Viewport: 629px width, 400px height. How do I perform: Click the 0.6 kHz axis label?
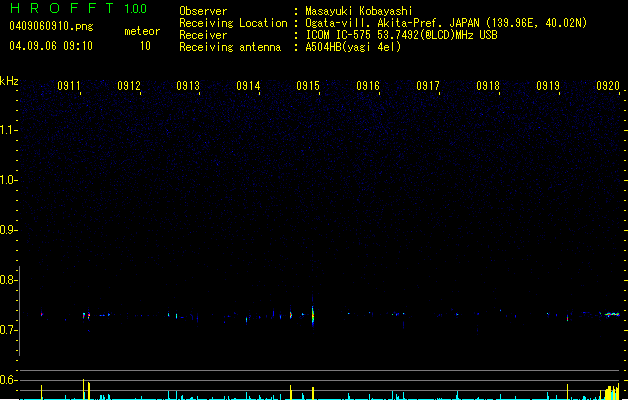click(x=8, y=380)
